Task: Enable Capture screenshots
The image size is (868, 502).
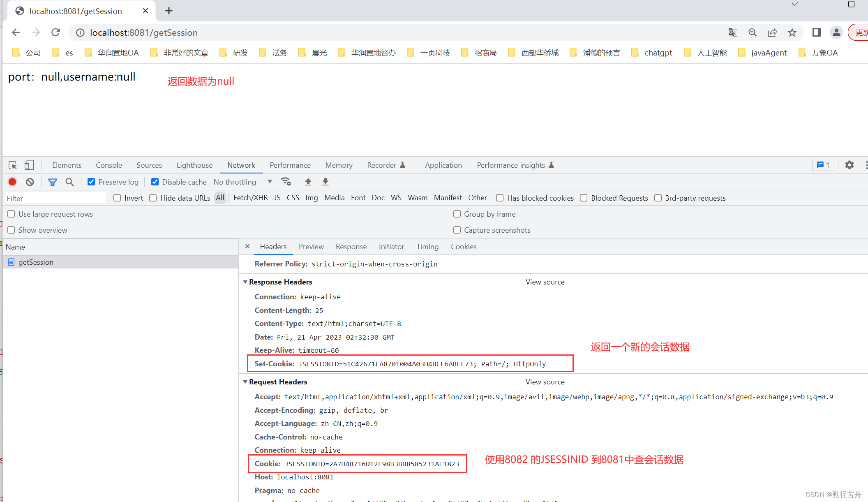Action: coord(457,230)
